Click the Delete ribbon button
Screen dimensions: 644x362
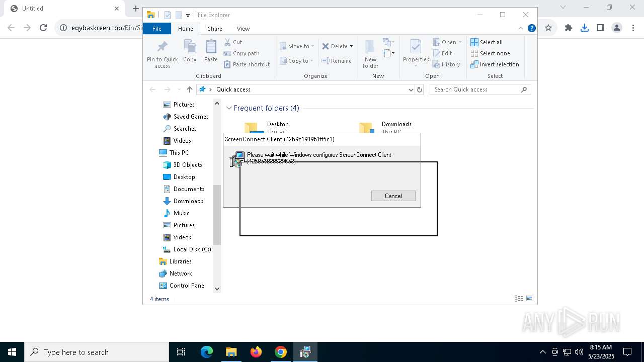tap(335, 46)
